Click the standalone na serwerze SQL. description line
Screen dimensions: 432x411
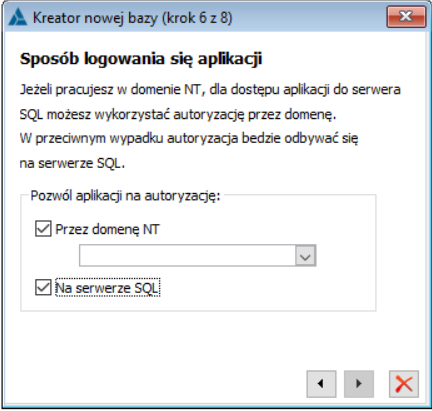(72, 163)
